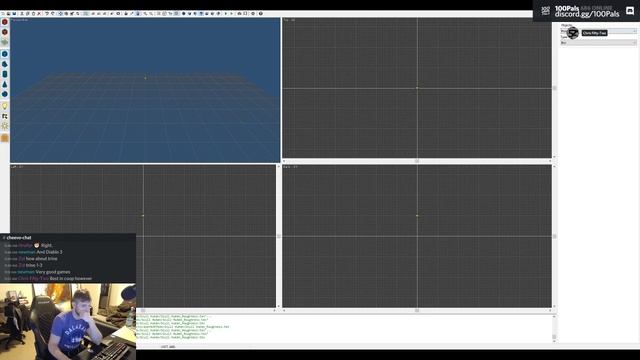Screen dimensions: 640x360
Task: Click the view label of the top-right grid viewport
Action: (289, 20)
